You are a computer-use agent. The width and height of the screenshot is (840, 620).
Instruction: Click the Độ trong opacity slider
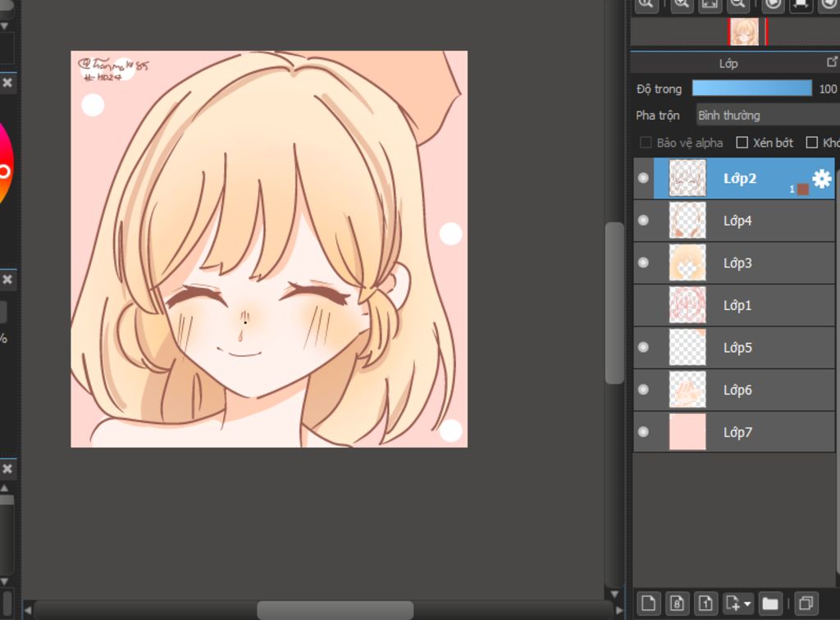point(751,89)
